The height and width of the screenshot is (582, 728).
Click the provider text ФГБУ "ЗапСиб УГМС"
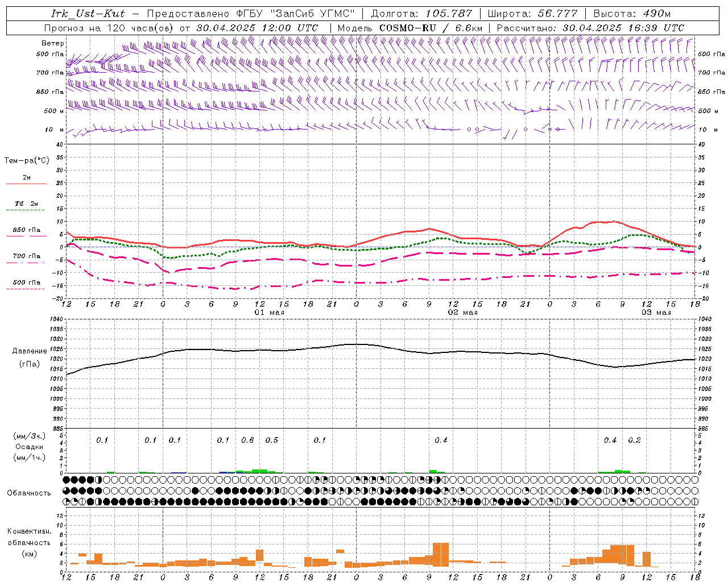(296, 14)
